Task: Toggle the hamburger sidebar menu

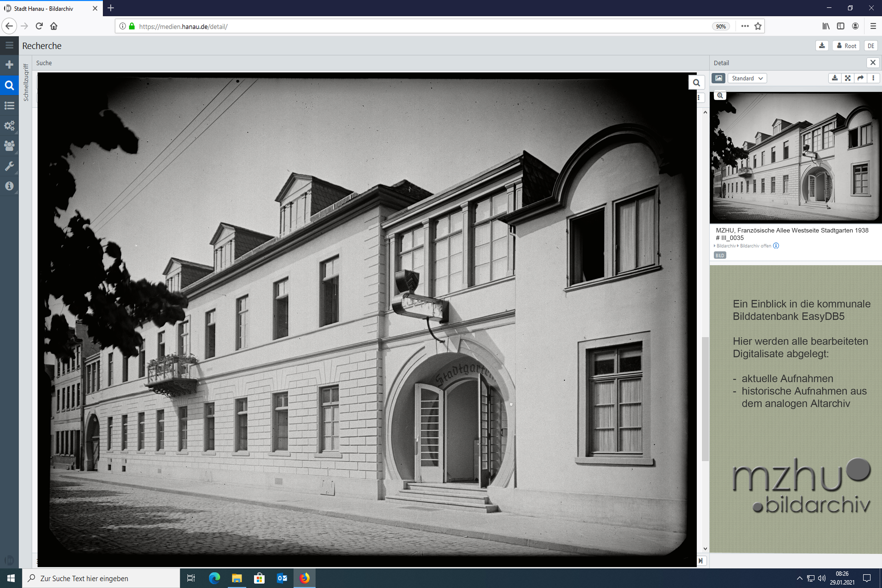Action: (x=9, y=45)
